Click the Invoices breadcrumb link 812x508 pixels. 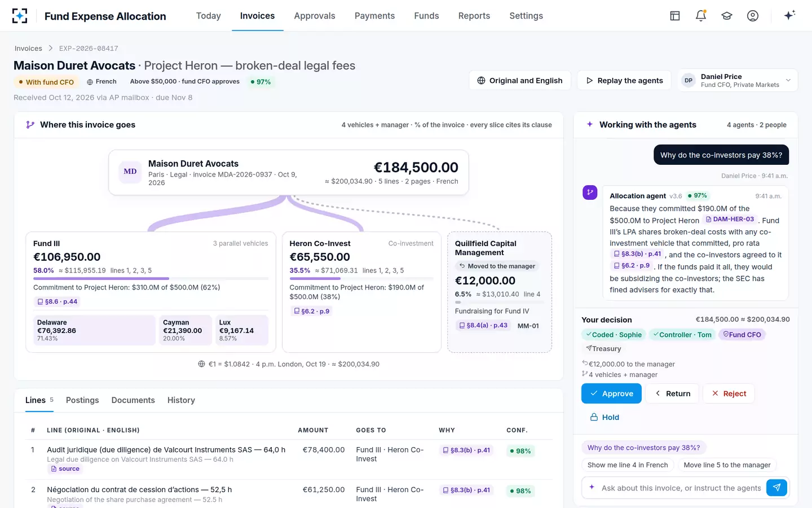tap(28, 49)
